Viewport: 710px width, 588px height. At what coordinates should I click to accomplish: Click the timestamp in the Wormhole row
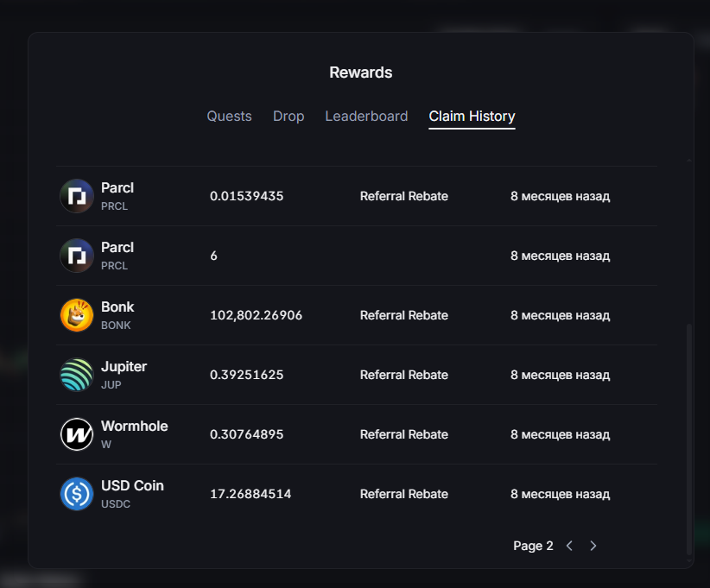pos(560,434)
